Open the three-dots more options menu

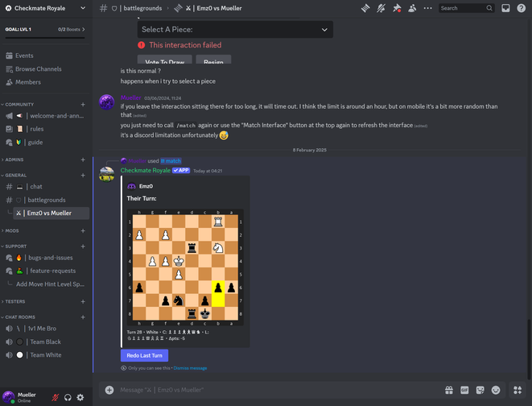428,8
